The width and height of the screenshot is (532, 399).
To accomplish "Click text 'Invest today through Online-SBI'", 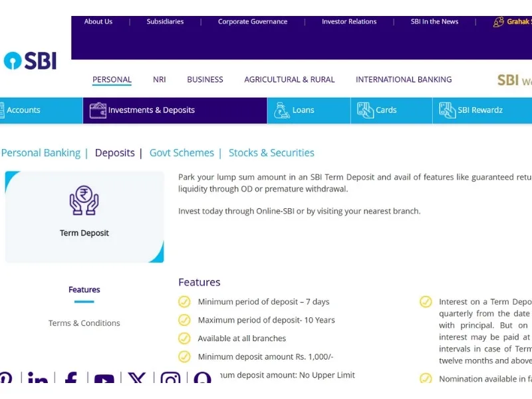I will (236, 211).
